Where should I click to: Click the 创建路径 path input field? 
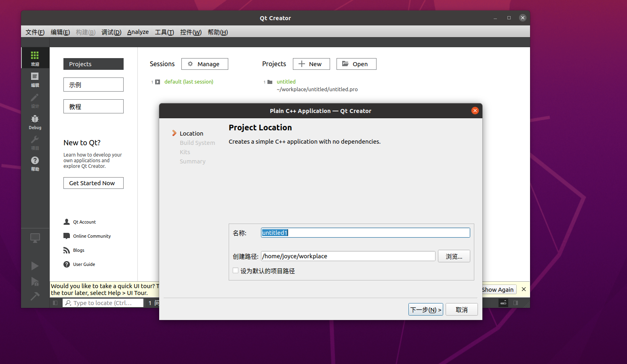pyautogui.click(x=348, y=256)
